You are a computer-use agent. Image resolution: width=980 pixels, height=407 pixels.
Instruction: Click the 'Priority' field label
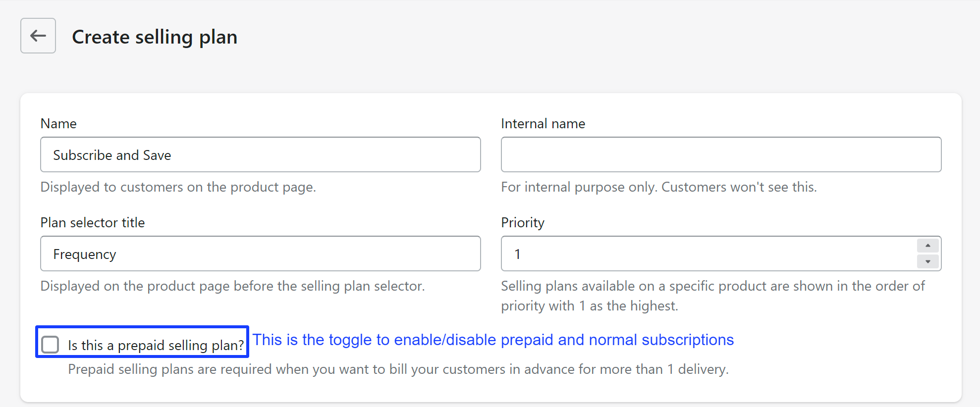point(523,223)
